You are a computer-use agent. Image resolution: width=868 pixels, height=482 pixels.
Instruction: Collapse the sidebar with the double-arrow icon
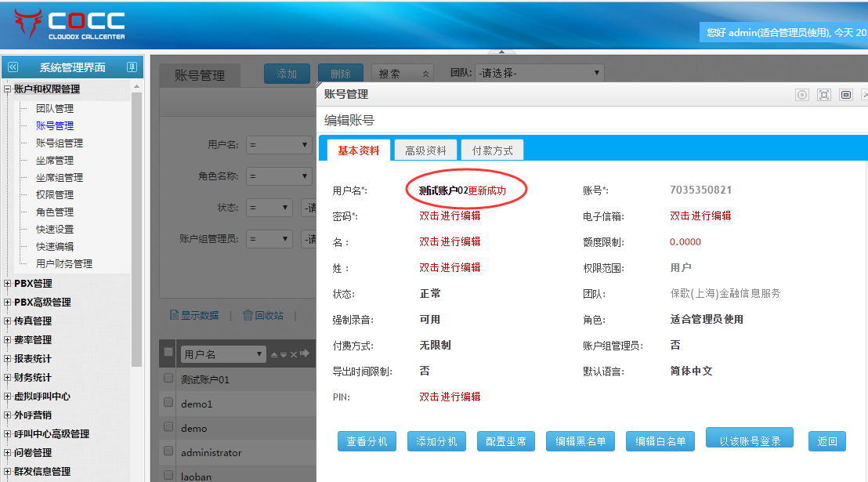(x=13, y=67)
